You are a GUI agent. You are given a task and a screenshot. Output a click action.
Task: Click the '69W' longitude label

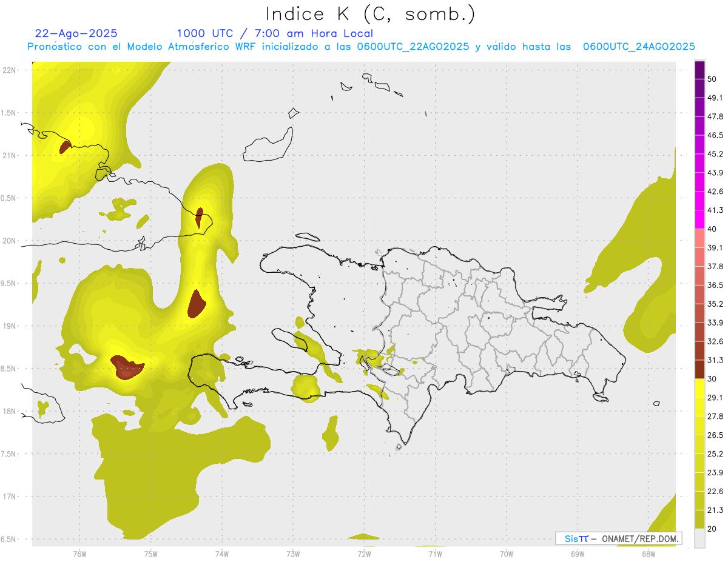[x=578, y=554]
